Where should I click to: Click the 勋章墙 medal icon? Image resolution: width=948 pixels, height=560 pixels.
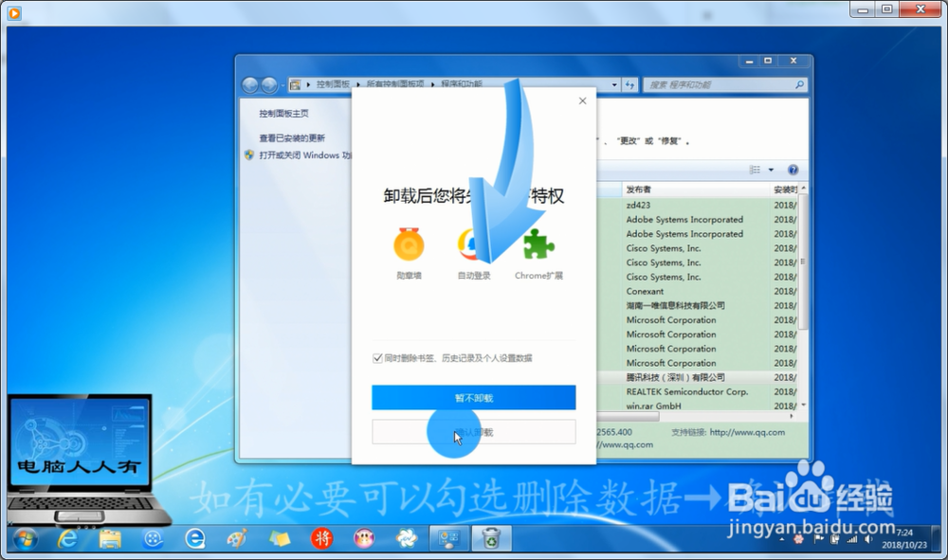[x=409, y=244]
